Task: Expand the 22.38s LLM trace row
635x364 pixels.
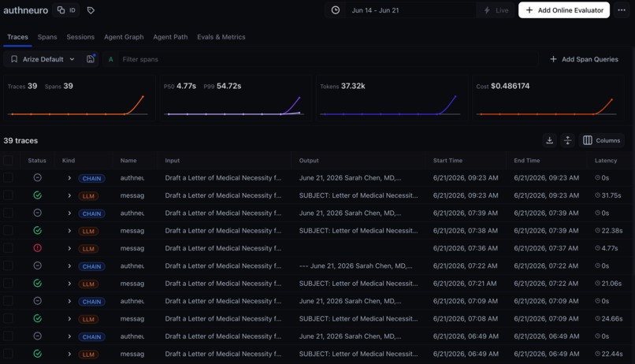Action: pos(69,231)
